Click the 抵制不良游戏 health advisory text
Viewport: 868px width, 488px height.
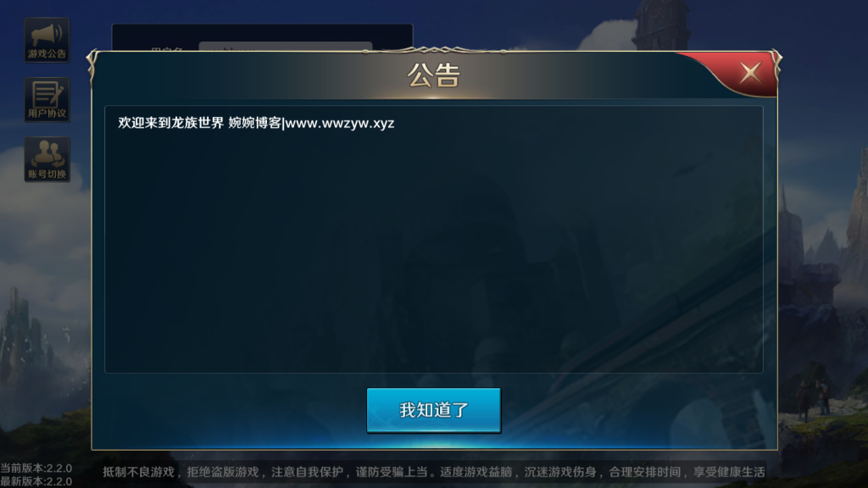[x=138, y=472]
